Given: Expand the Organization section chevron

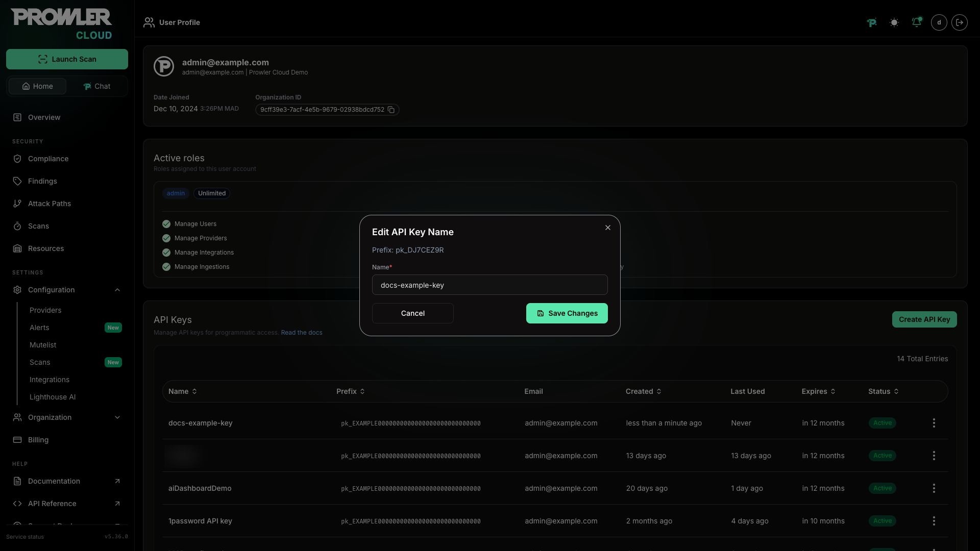Looking at the screenshot, I should tap(117, 417).
